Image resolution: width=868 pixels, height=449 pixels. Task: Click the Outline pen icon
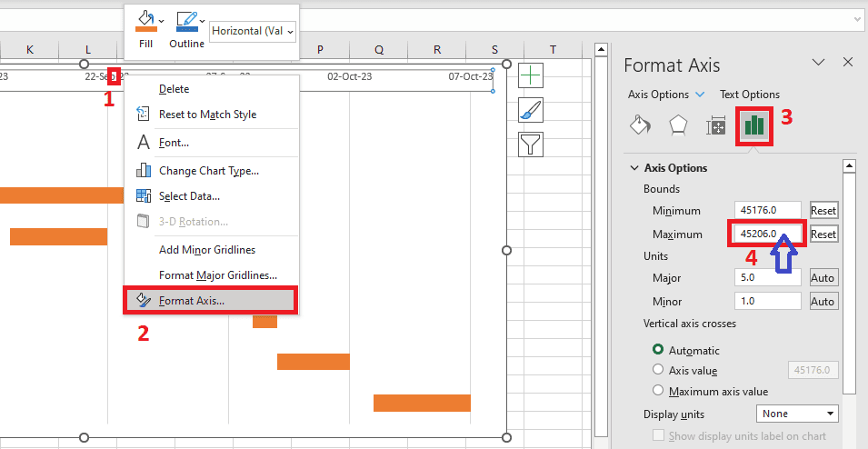(x=185, y=20)
